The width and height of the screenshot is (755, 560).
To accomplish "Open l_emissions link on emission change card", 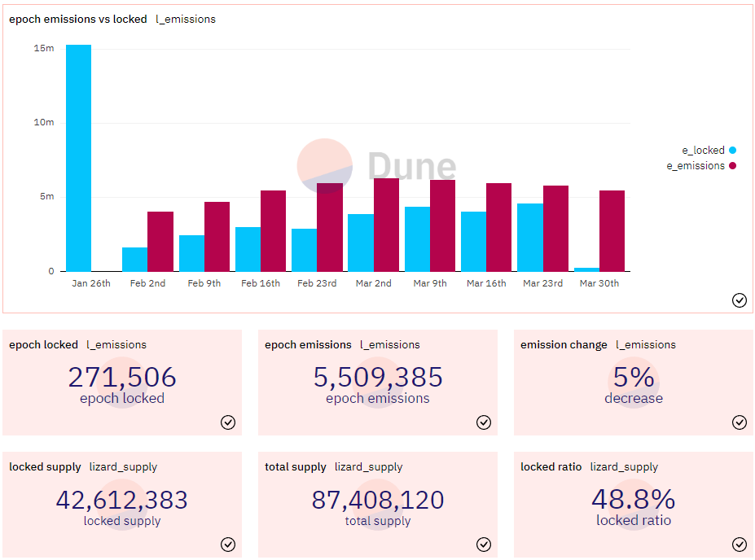I will pos(646,345).
